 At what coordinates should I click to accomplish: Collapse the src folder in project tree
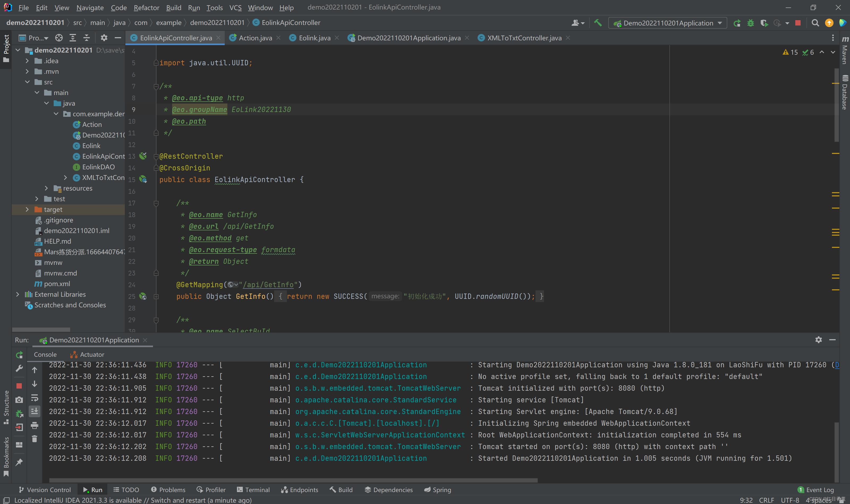point(27,82)
